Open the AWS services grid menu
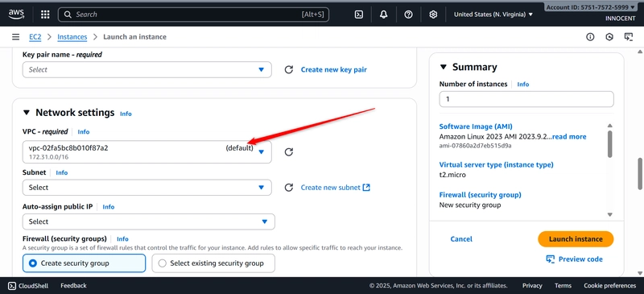This screenshot has height=294, width=644. [x=45, y=14]
